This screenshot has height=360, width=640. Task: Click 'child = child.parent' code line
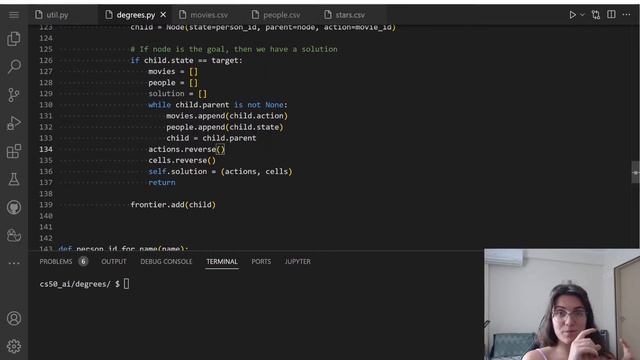tap(211, 138)
